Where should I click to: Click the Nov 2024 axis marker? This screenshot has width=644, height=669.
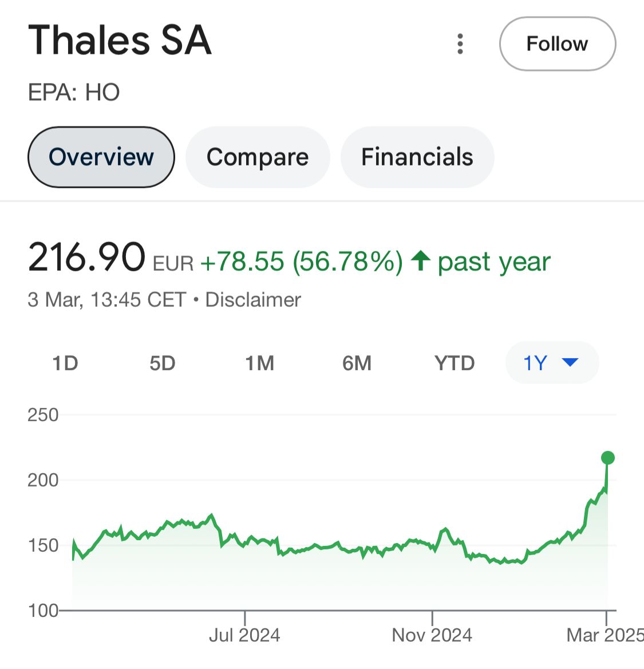click(x=432, y=635)
